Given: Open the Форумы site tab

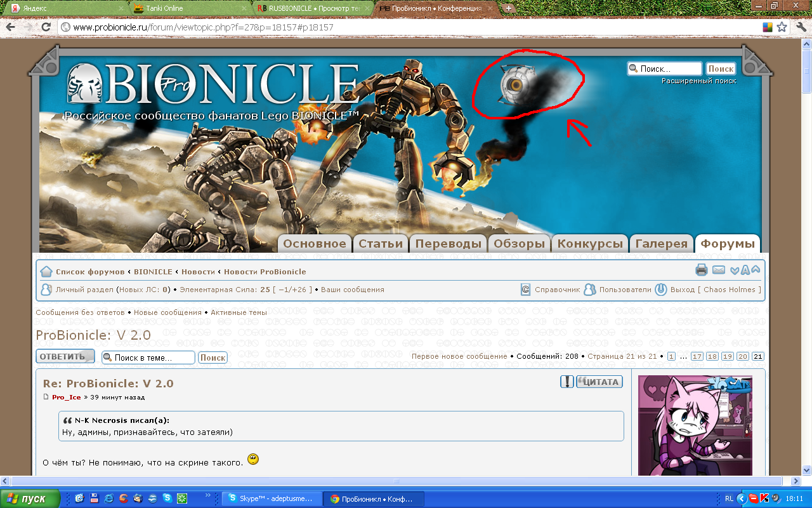Looking at the screenshot, I should (728, 244).
